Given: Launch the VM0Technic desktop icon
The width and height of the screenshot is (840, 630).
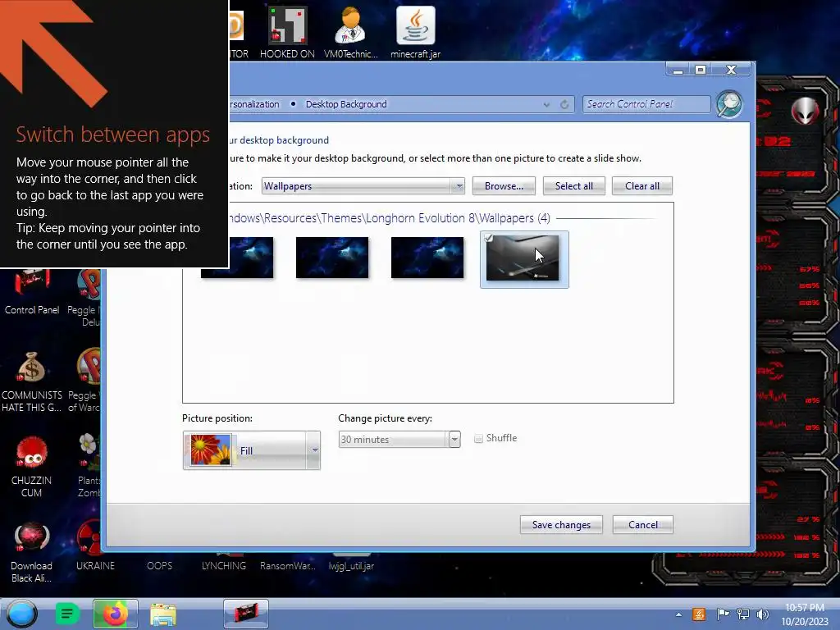Looking at the screenshot, I should tap(350, 32).
